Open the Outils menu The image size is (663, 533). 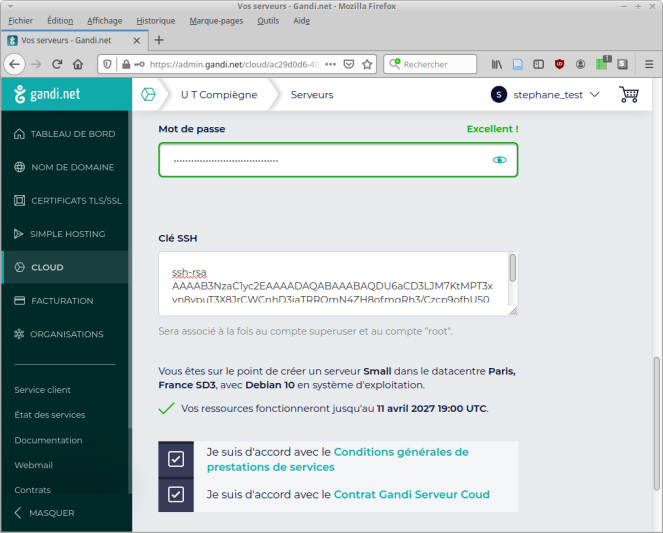pos(268,21)
